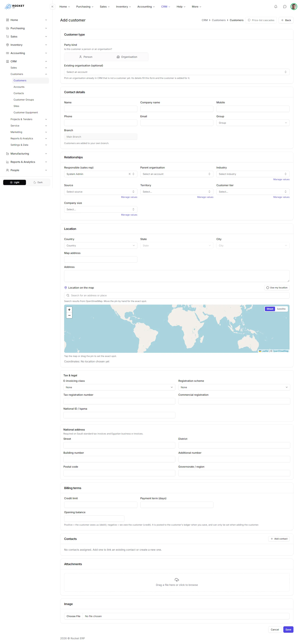Image resolution: width=301 pixels, height=644 pixels.
Task: Click Use my location button
Action: 277,288
